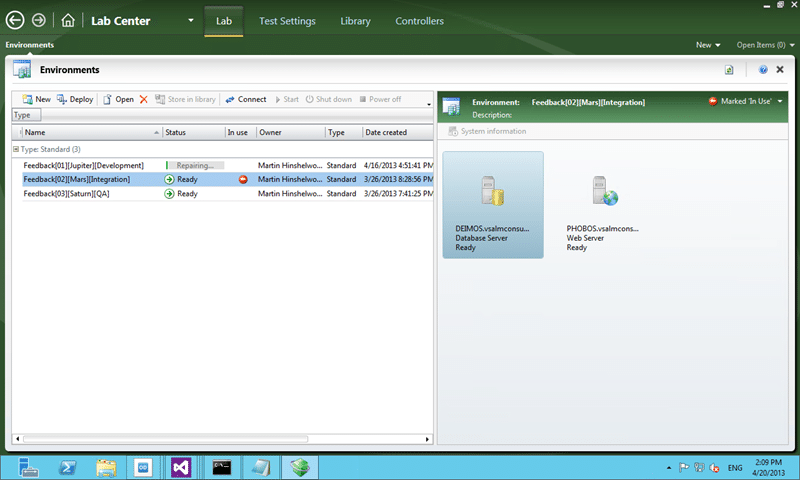Viewport: 800px width, 480px height.
Task: Click the Action Center flag icon
Action: click(x=684, y=467)
